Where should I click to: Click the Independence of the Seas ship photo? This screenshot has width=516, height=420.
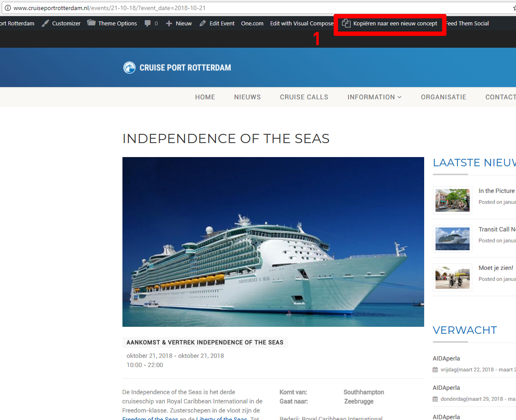tap(273, 242)
